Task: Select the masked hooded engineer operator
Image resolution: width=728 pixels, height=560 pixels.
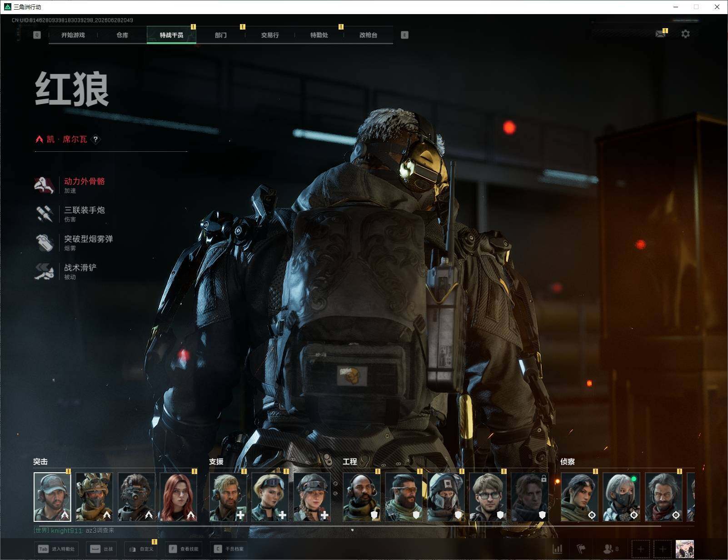Action: [446, 497]
